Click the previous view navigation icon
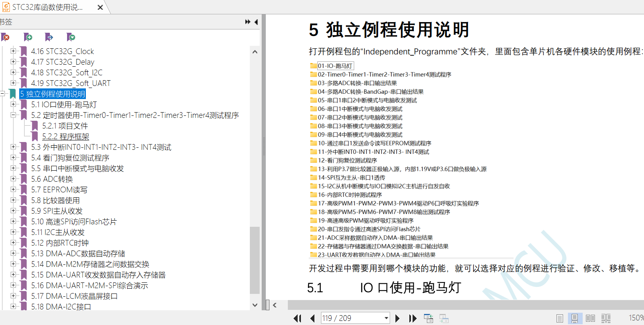The image size is (644, 325). point(429,318)
